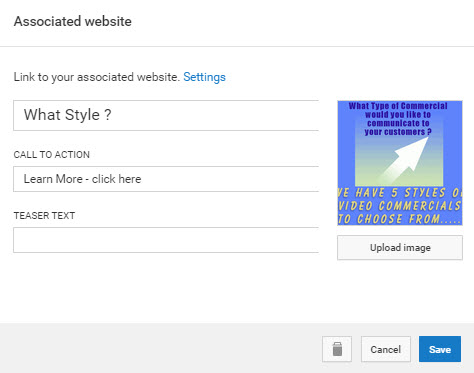Click the 'Associated website' heading text
474x373 pixels.
click(x=73, y=21)
